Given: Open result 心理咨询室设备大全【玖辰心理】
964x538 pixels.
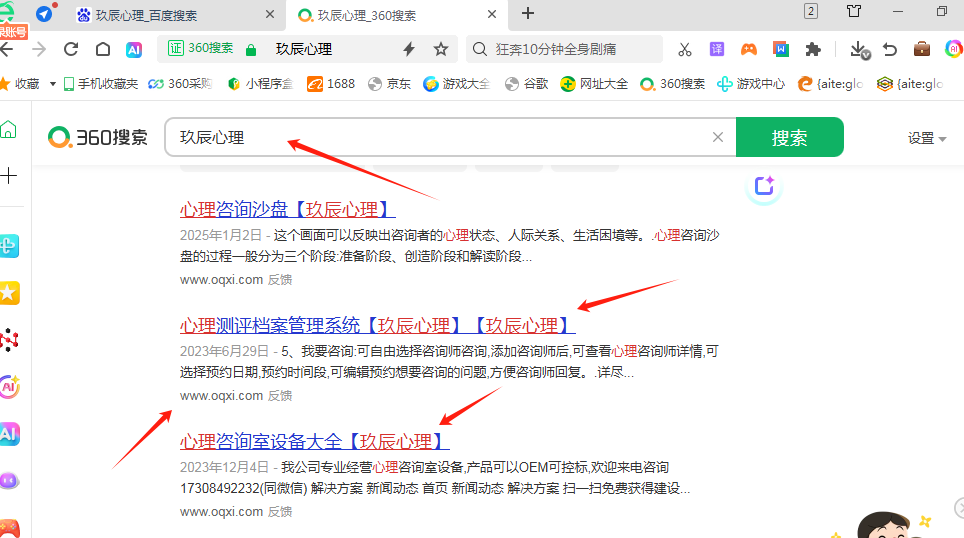Looking at the screenshot, I should [314, 441].
